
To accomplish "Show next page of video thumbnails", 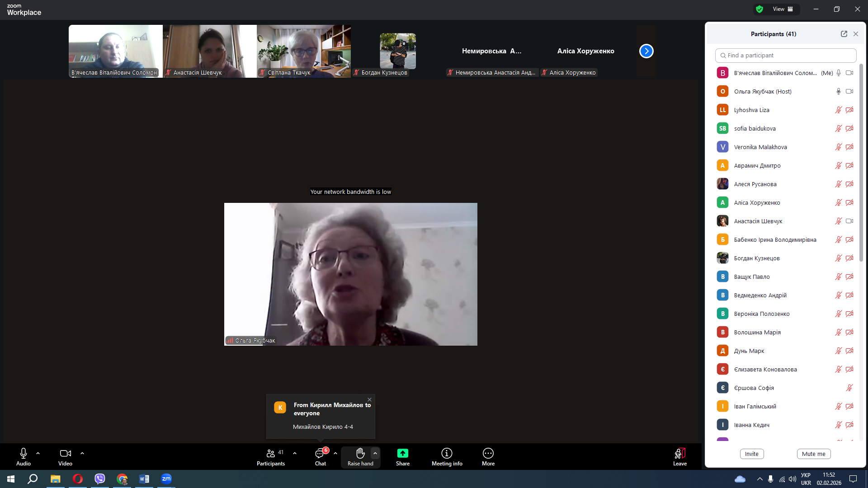I will [x=646, y=51].
